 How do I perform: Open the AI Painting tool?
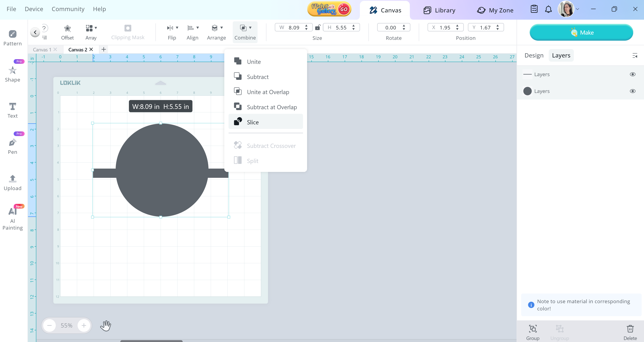pos(12,212)
